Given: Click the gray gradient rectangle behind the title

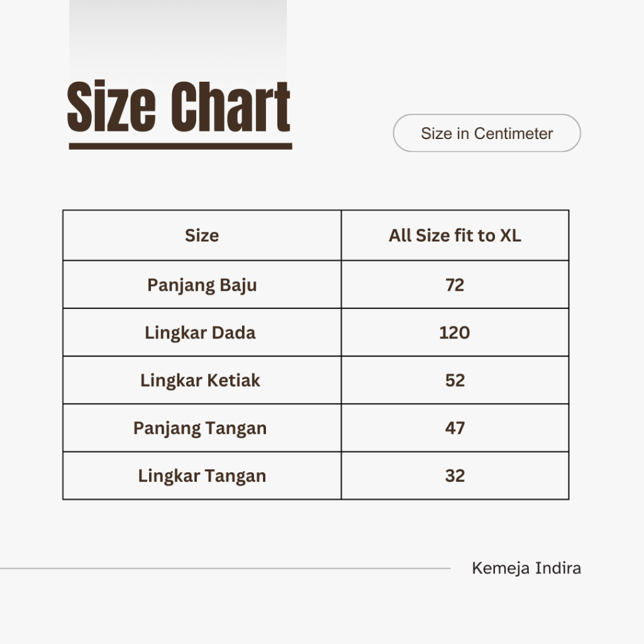Looking at the screenshot, I should [178, 38].
